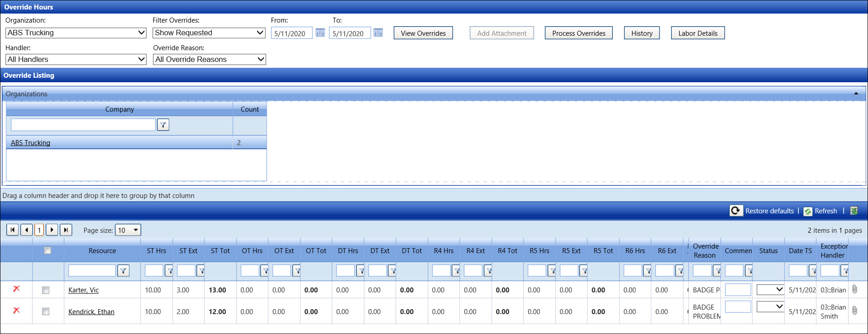This screenshot has height=334, width=868.
Task: Open the Kendrick, Ethan resource link
Action: (91, 312)
